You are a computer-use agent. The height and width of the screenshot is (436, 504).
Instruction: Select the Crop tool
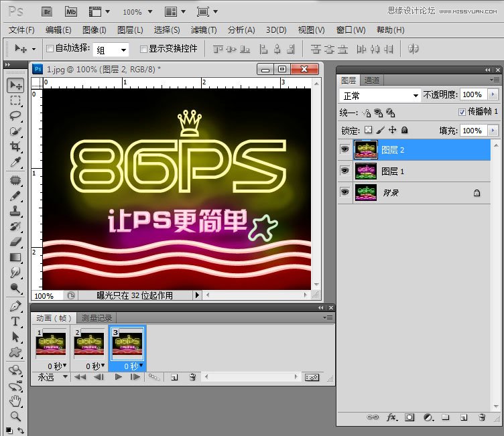point(15,147)
